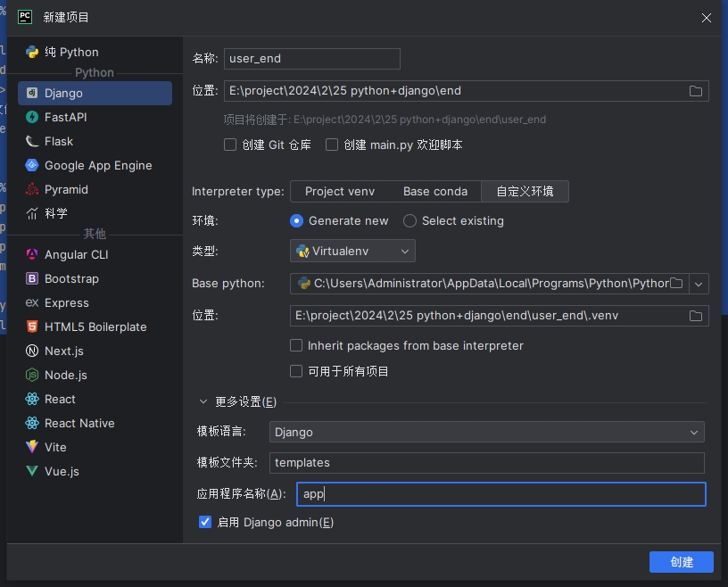Screen dimensions: 728x587
Task: Browse folder for .venv location
Action: [x=696, y=316]
